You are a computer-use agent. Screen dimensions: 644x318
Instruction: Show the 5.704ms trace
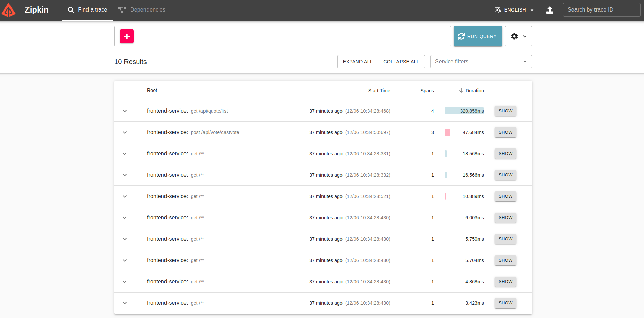pyautogui.click(x=505, y=260)
